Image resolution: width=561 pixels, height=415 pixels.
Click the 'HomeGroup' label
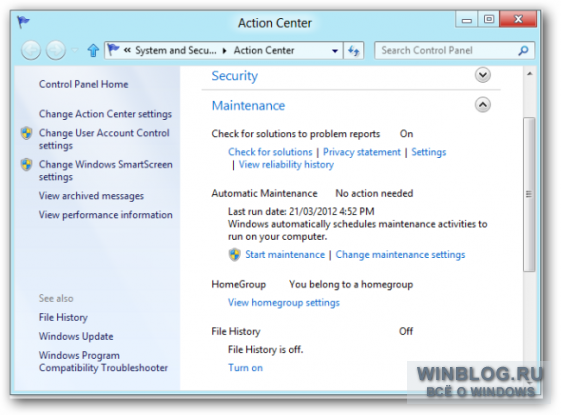(x=239, y=284)
